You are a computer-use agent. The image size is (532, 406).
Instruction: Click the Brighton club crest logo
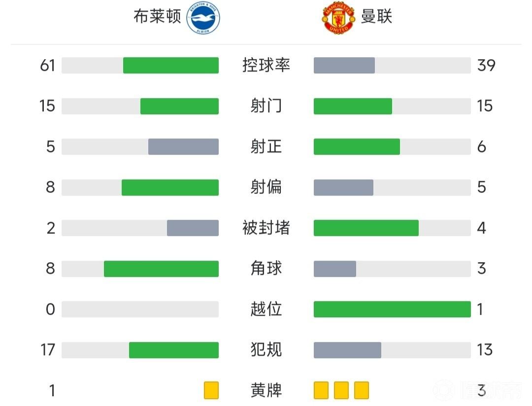click(x=203, y=18)
